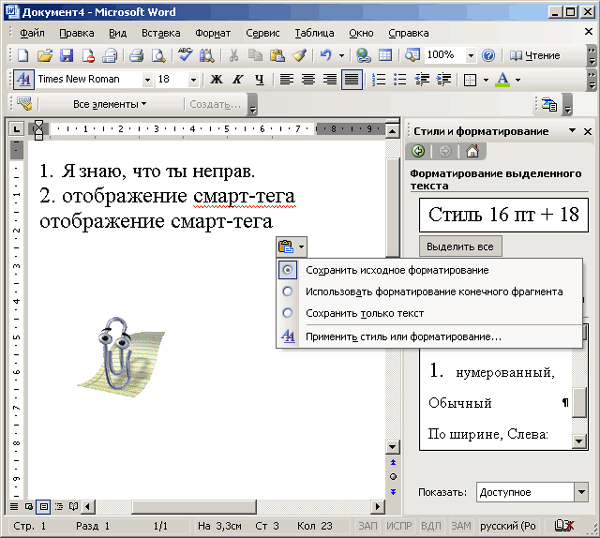Cut selection with the scissors icon
This screenshot has height=538, width=600.
[233, 56]
